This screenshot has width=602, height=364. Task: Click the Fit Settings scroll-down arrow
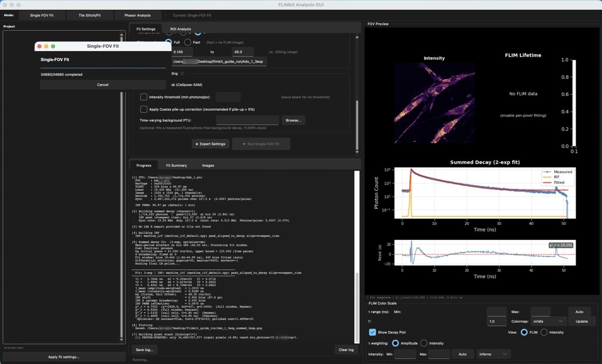click(357, 152)
